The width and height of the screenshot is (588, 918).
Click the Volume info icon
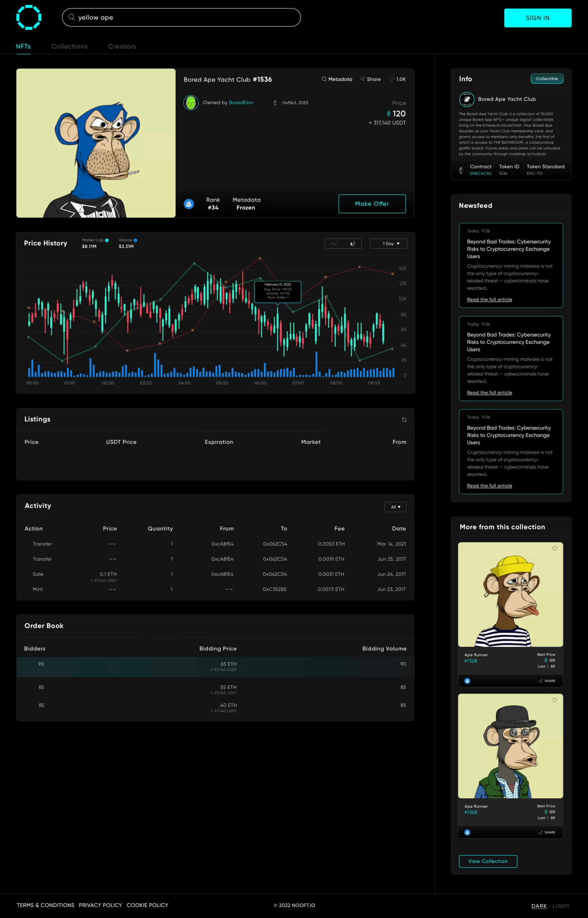tap(135, 240)
